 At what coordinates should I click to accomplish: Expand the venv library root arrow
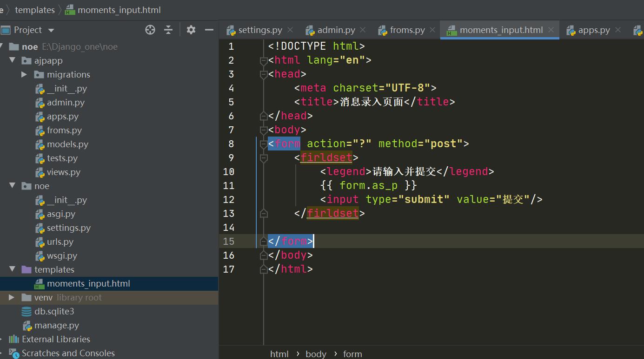point(12,297)
